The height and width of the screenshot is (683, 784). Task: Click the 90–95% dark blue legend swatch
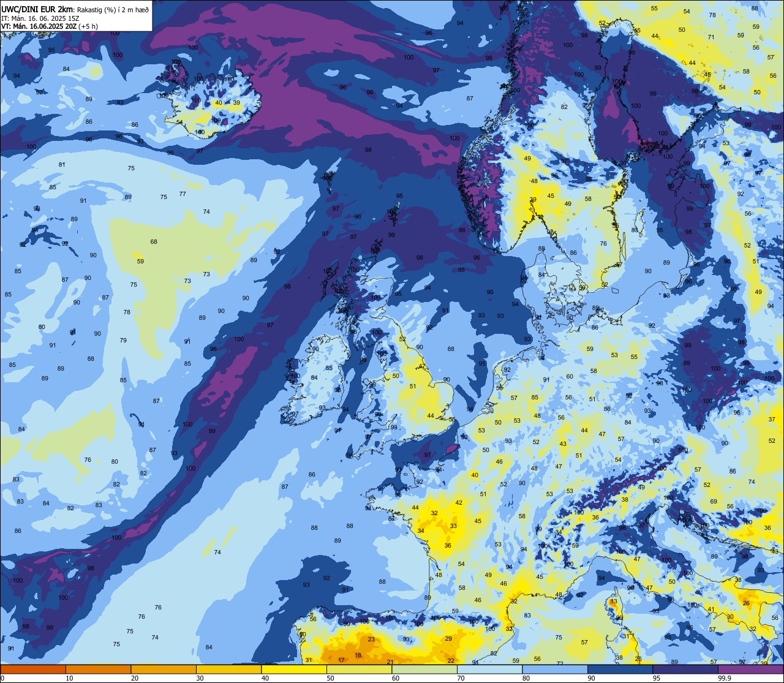(620, 669)
